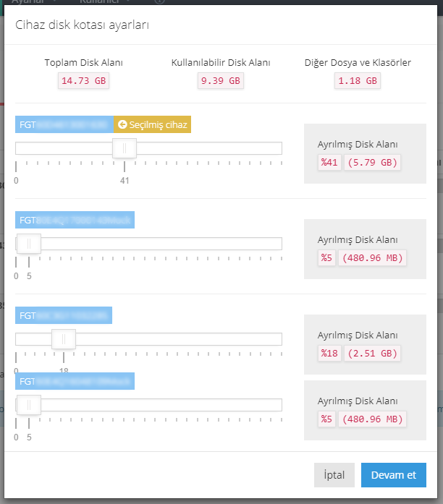Select the first FGT device label
Screen dimensions: 443x504
64,125
